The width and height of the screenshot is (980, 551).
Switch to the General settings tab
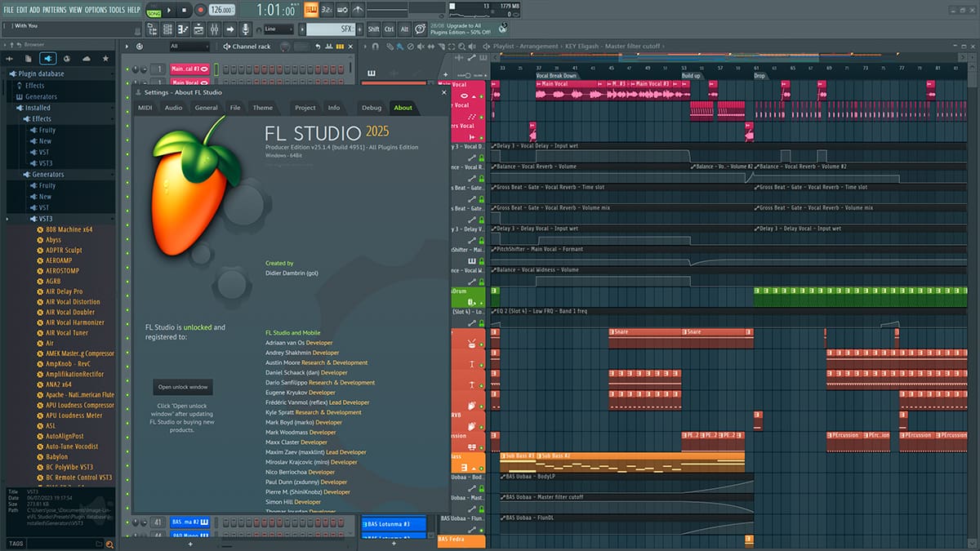207,108
